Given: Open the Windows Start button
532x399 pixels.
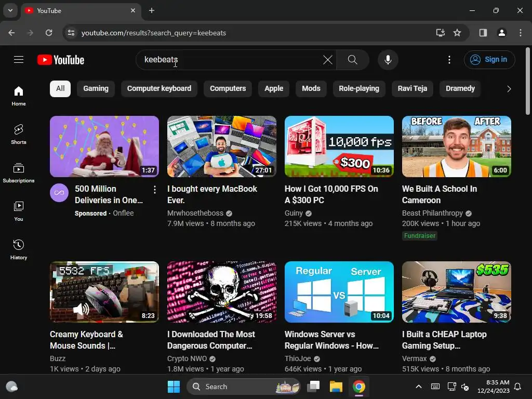Looking at the screenshot, I should tap(174, 387).
